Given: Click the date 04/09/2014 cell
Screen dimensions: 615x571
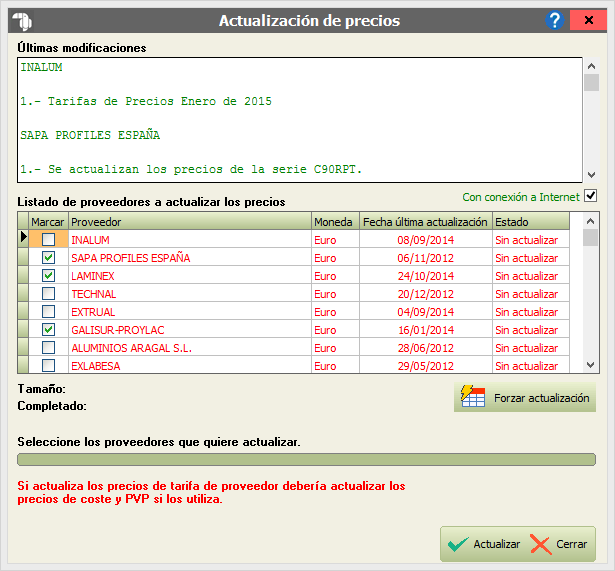Looking at the screenshot, I should point(426,312).
